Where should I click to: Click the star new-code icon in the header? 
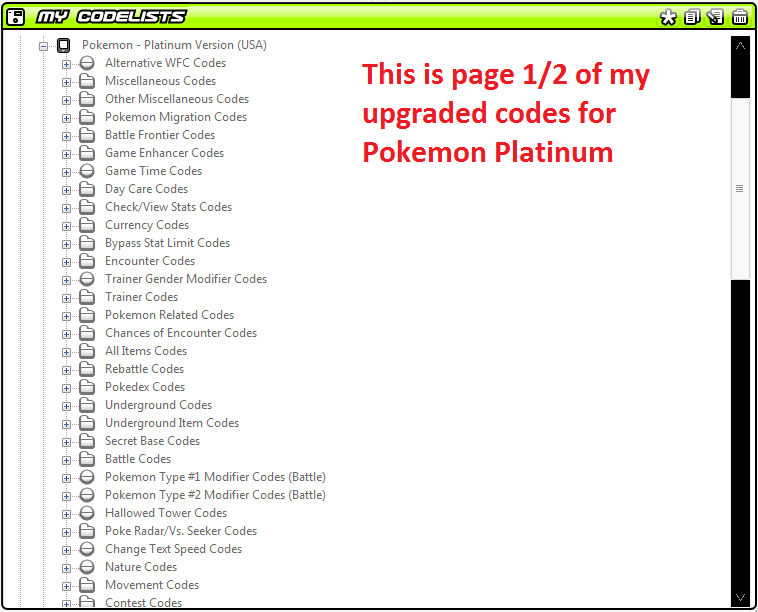tap(668, 17)
